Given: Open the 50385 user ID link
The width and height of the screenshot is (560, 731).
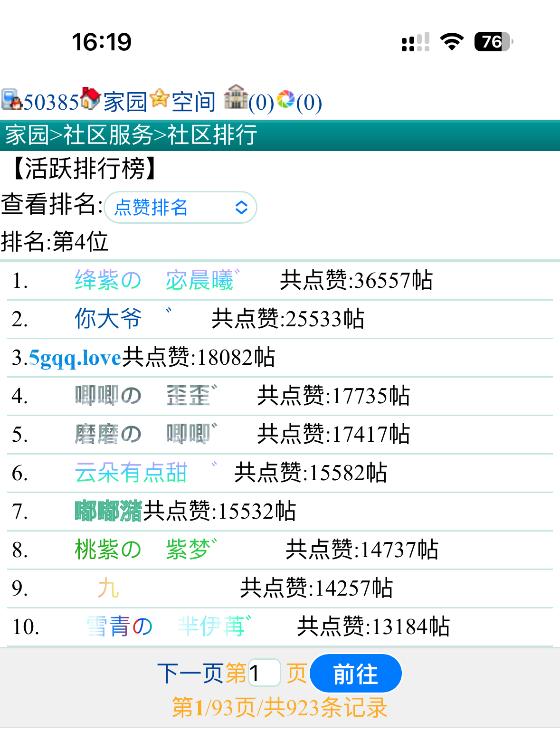Looking at the screenshot, I should coord(51,102).
